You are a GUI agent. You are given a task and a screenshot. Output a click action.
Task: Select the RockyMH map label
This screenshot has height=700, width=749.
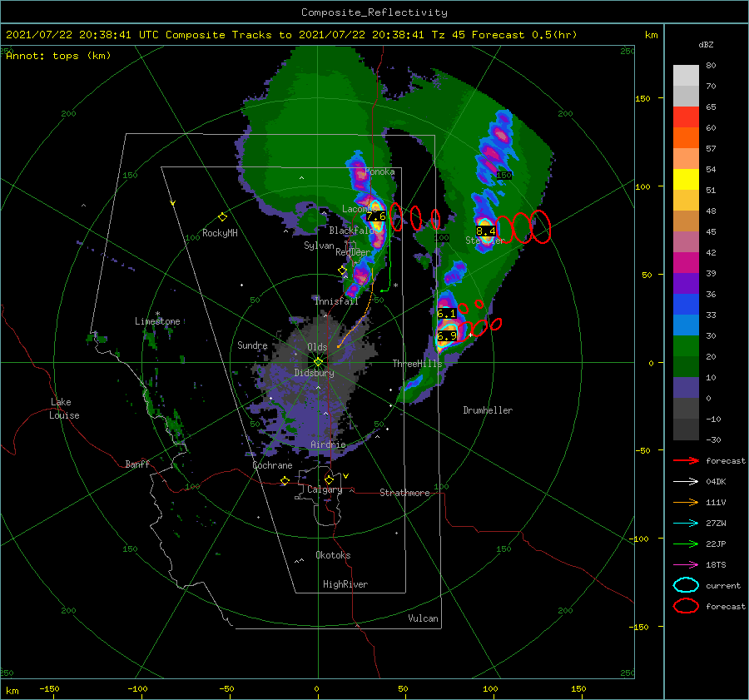pos(220,233)
